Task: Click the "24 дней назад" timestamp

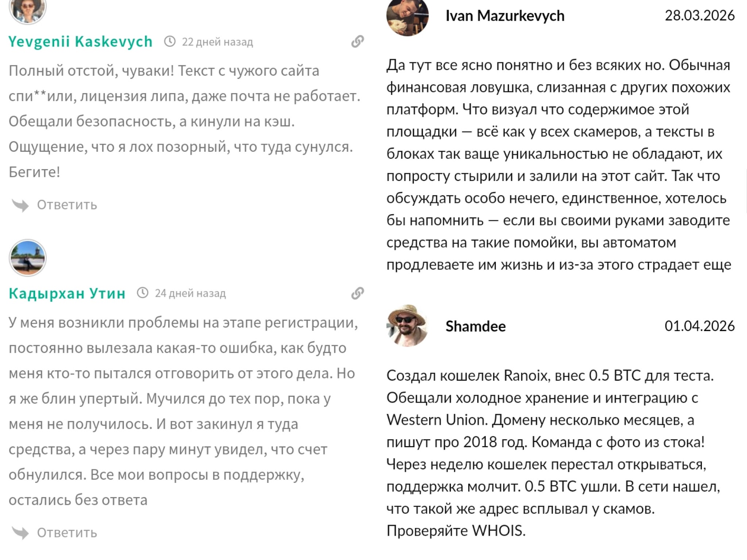Action: click(190, 293)
